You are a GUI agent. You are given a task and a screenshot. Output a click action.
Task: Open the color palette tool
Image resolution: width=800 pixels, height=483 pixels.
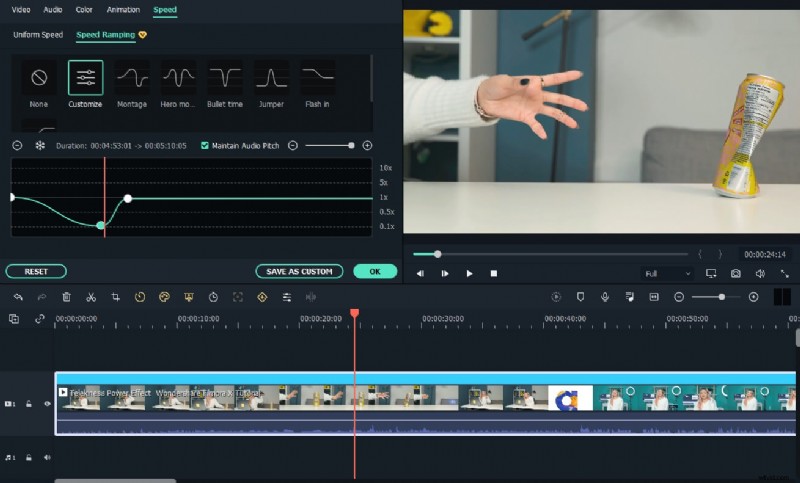(164, 297)
